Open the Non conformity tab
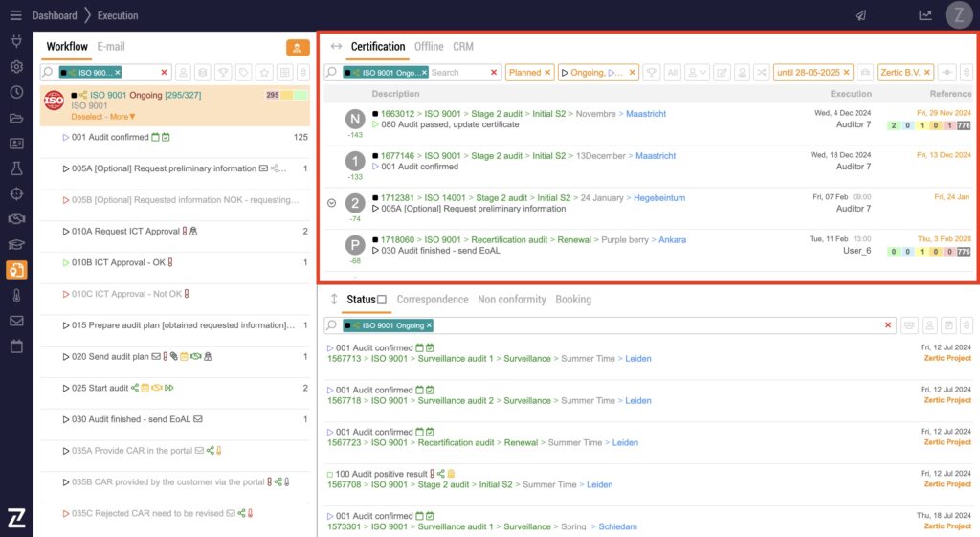Image resolution: width=980 pixels, height=537 pixels. pyautogui.click(x=511, y=300)
